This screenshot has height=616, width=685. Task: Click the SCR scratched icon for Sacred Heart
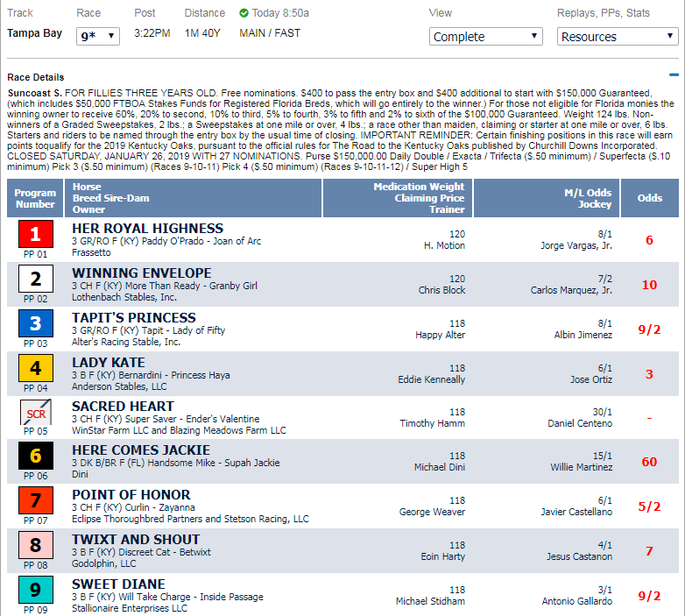tap(36, 412)
